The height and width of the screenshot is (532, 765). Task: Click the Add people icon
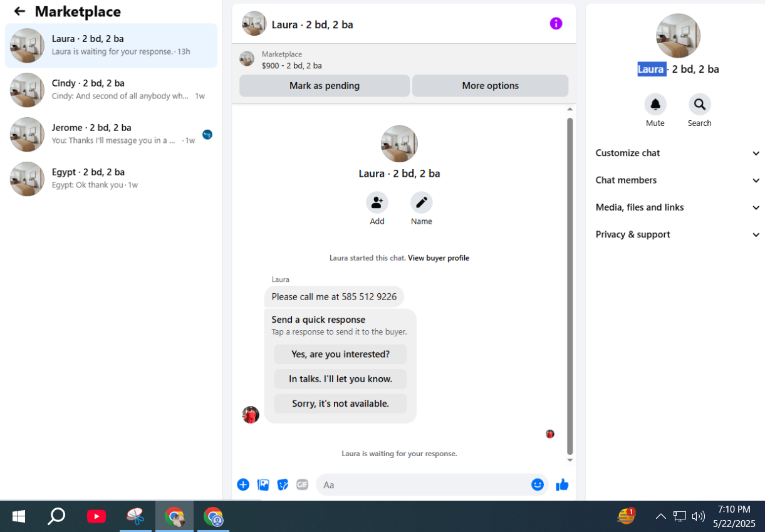377,202
